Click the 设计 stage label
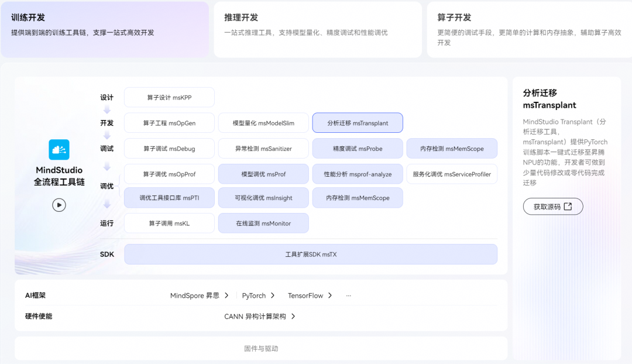Viewport: 632px width, 364px height. 107,98
